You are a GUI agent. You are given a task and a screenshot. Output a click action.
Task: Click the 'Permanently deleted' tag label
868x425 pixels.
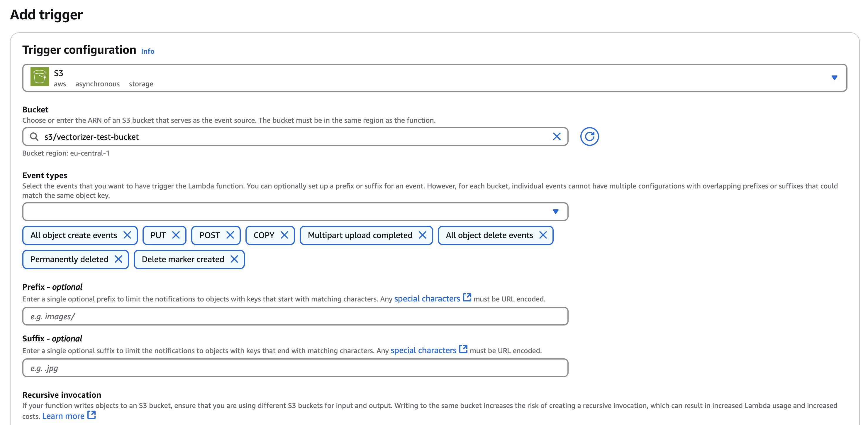(69, 259)
